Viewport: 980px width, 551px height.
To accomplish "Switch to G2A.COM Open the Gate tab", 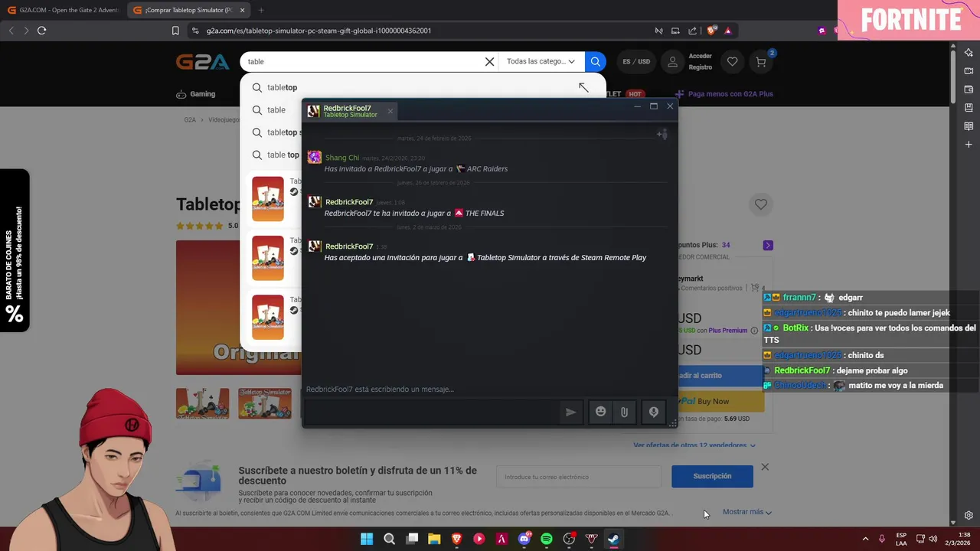I will [x=63, y=10].
